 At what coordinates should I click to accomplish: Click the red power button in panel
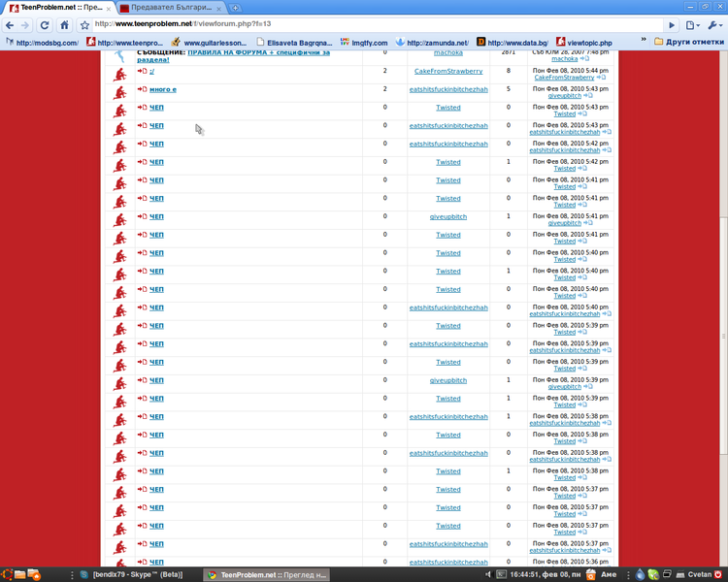click(718, 574)
